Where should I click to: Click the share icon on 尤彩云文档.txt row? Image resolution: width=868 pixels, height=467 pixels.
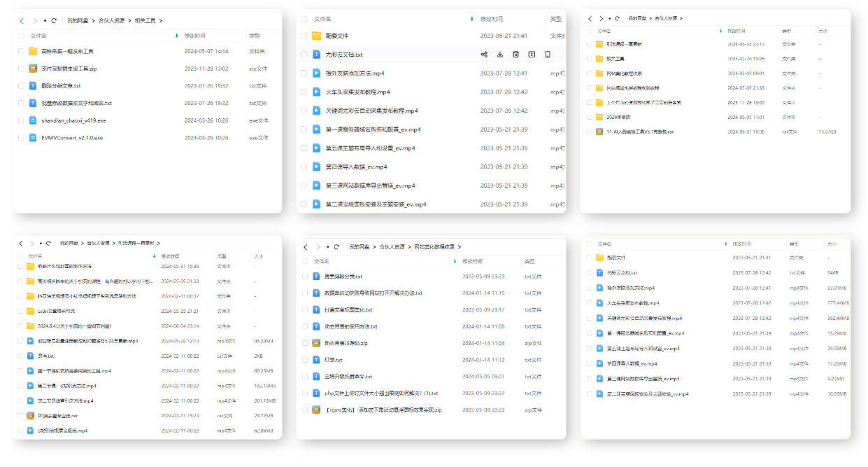tap(484, 55)
